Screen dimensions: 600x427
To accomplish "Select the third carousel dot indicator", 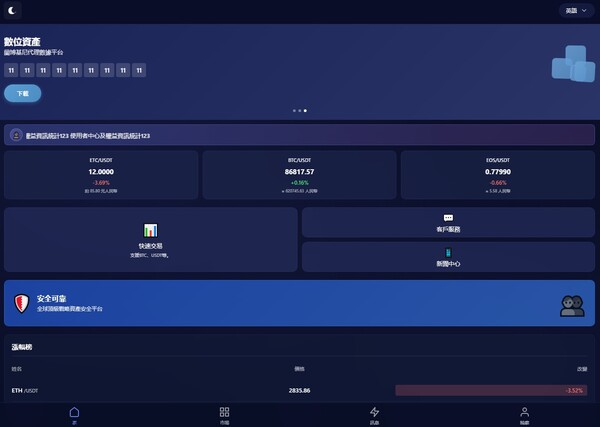I will [x=305, y=110].
